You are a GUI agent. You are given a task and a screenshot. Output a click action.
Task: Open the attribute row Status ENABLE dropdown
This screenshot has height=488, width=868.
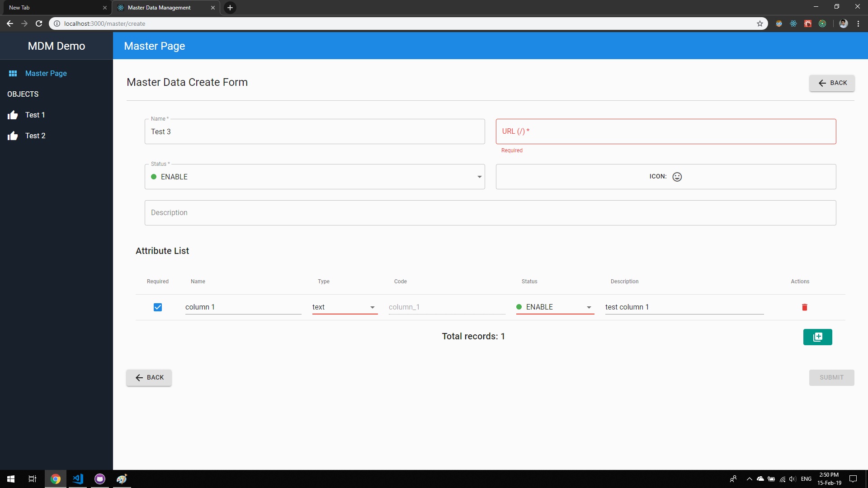[555, 307]
